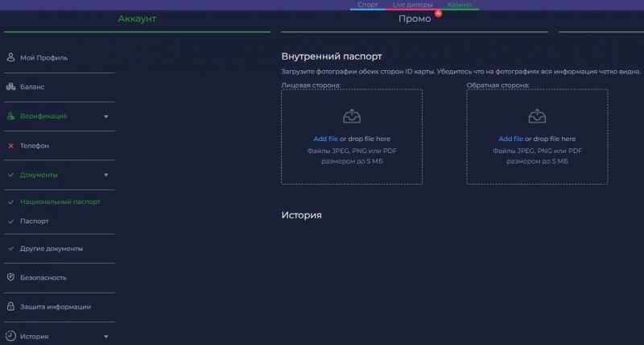Click the Баланс icon in sidebar
This screenshot has height=345, width=644.
10,86
